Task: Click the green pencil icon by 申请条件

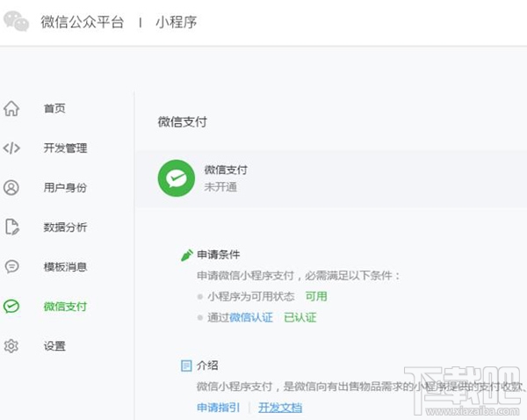Action: coord(187,255)
